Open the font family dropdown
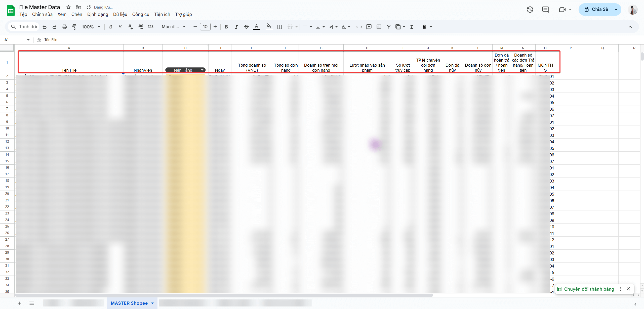 174,27
